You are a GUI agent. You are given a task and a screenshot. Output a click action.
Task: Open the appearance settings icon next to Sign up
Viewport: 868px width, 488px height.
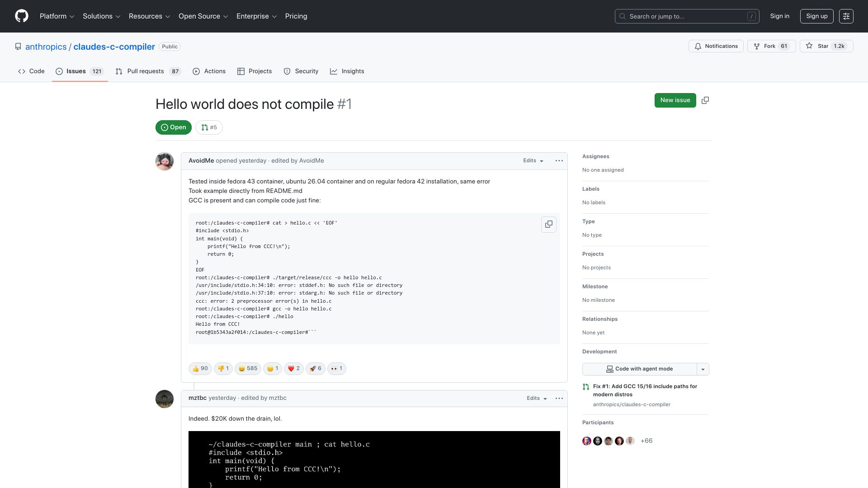click(x=846, y=16)
